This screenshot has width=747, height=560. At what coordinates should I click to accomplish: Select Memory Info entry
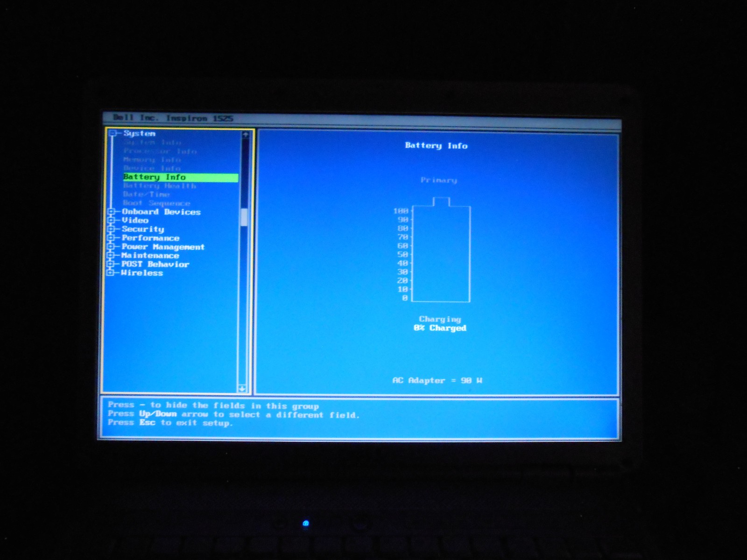point(152,160)
